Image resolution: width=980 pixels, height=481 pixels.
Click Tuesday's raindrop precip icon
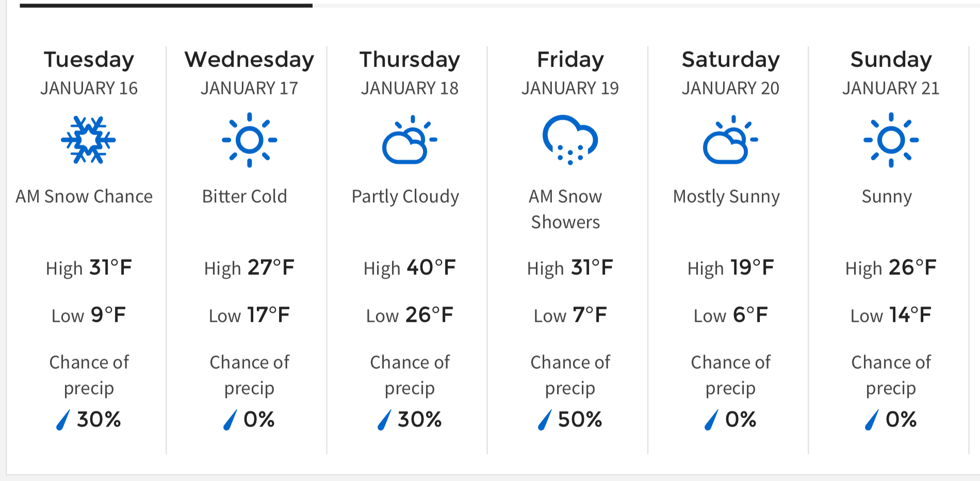pos(63,420)
